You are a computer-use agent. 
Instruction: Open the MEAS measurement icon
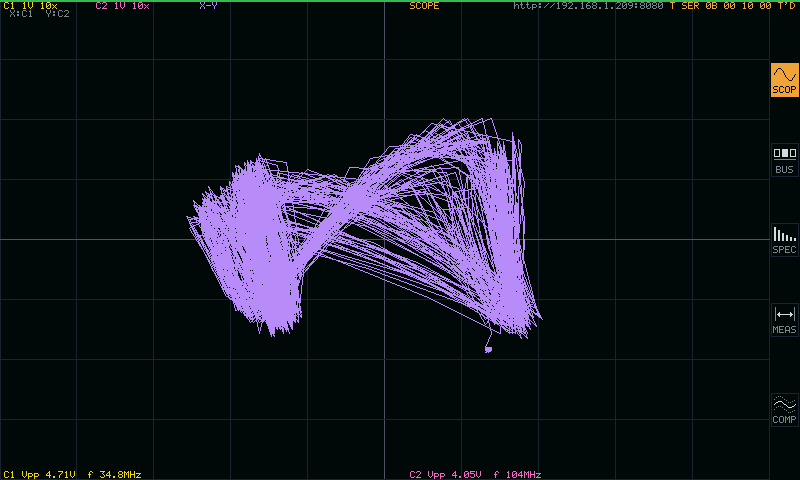[784, 320]
